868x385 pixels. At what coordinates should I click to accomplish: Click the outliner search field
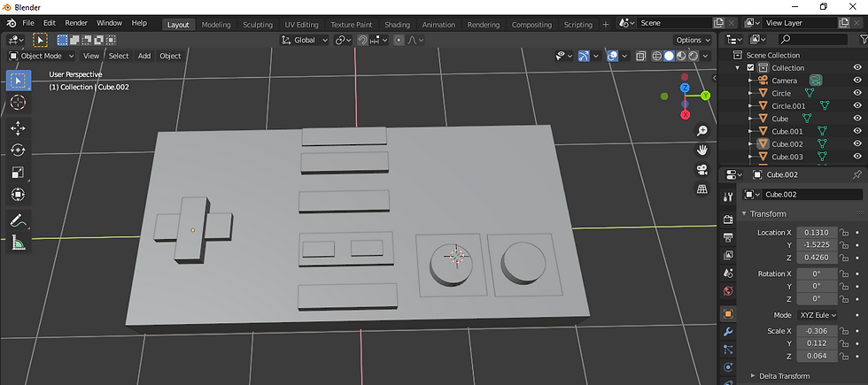(813, 39)
